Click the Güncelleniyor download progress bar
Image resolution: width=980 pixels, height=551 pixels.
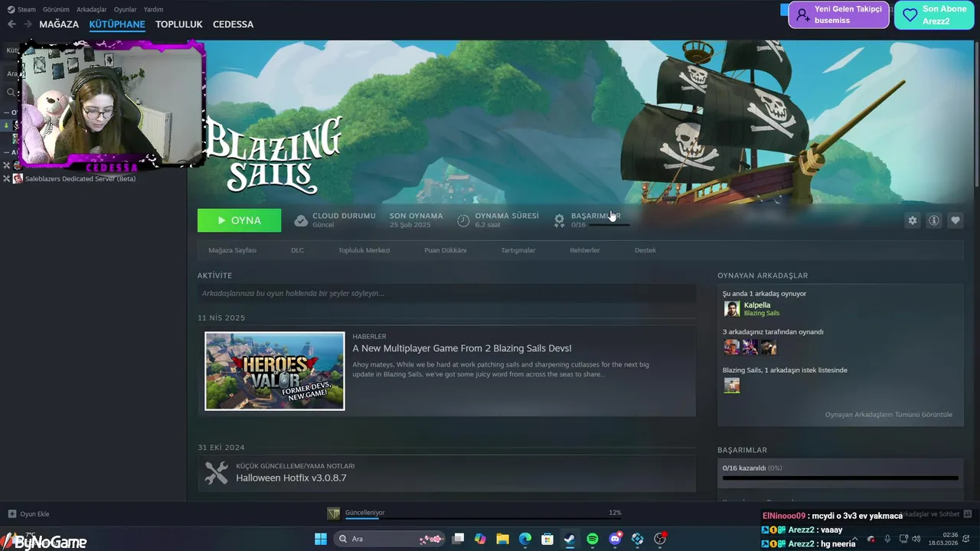(x=483, y=518)
